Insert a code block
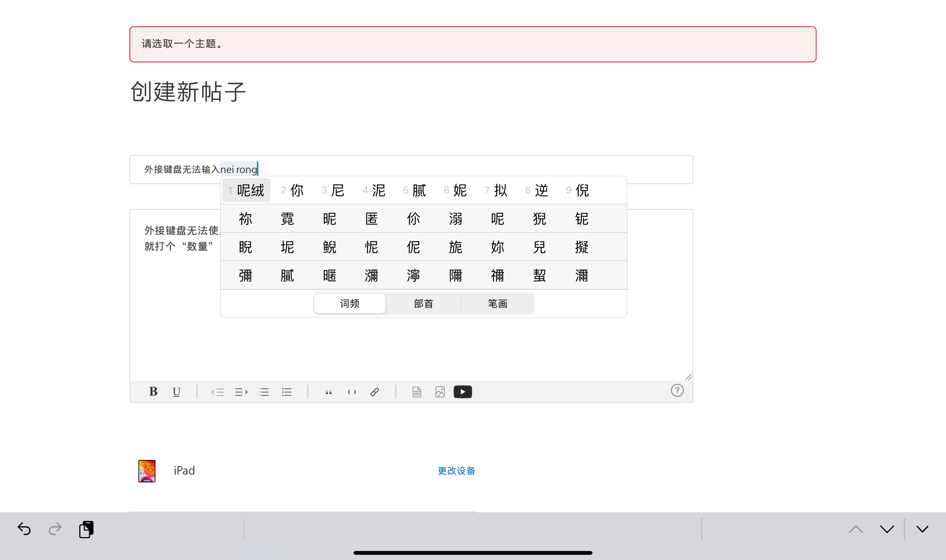The image size is (946, 560). pyautogui.click(x=352, y=392)
